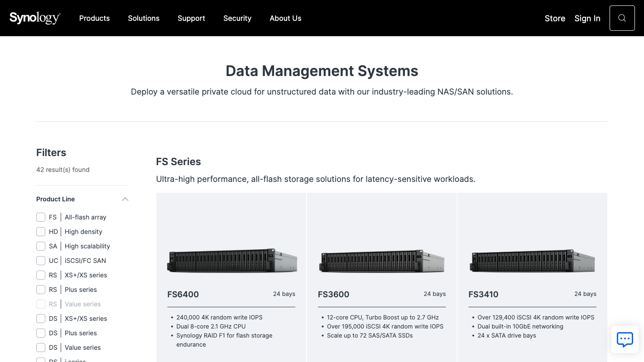Click '24 x SATA drive bays' text
This screenshot has height=362, width=644.
coord(507,335)
